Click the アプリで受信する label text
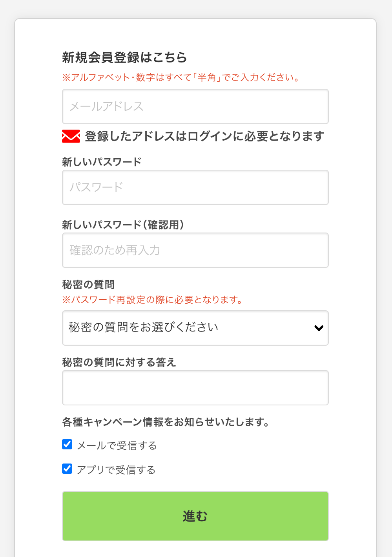392x557 pixels. [116, 470]
